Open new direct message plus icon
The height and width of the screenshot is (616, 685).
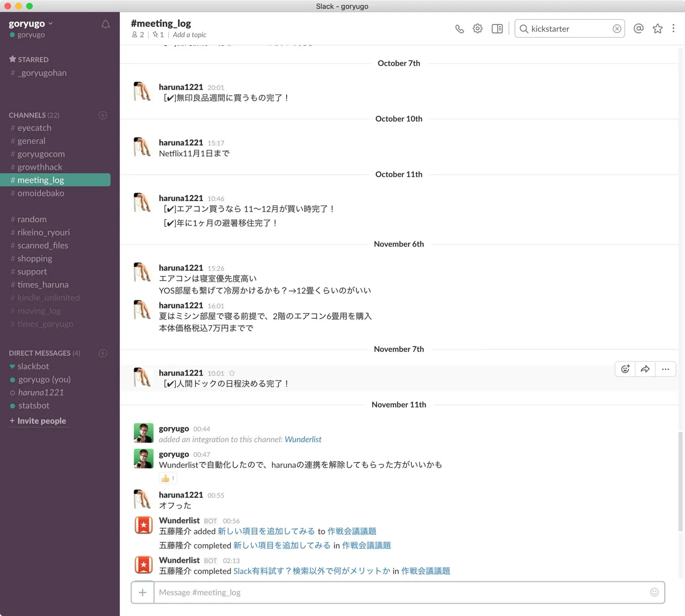pyautogui.click(x=103, y=353)
